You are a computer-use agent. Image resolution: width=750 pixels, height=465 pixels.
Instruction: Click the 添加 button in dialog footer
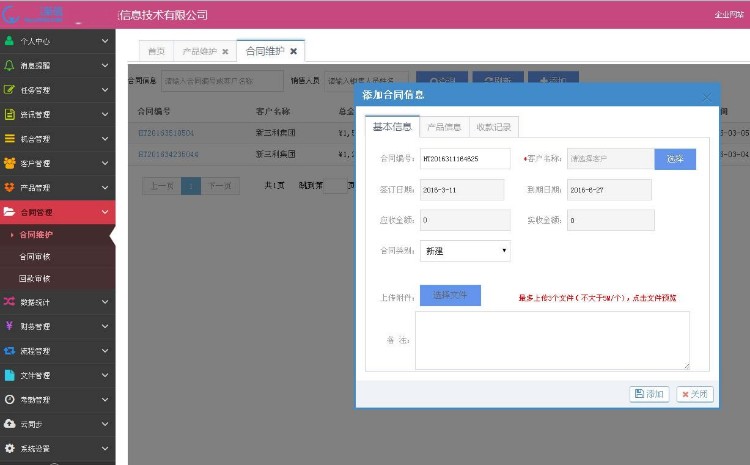click(x=649, y=394)
